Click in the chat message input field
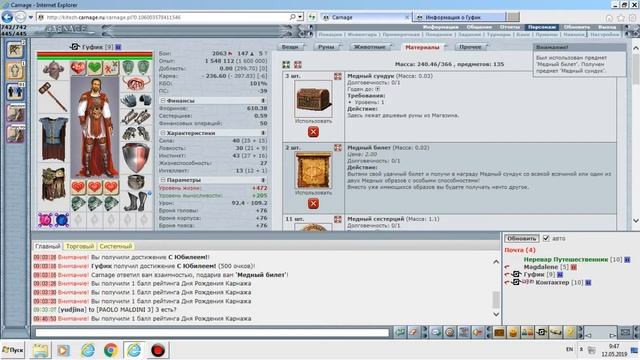This screenshot has width=640, height=360. pyautogui.click(x=212, y=333)
